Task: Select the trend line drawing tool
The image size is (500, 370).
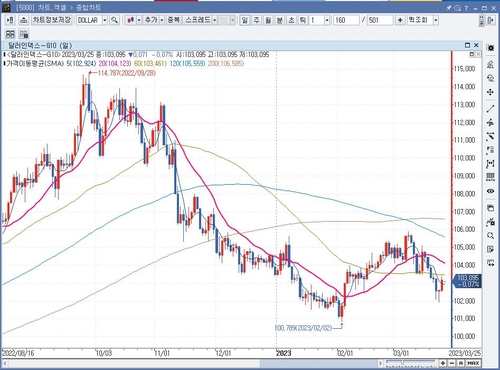Action: pyautogui.click(x=490, y=108)
